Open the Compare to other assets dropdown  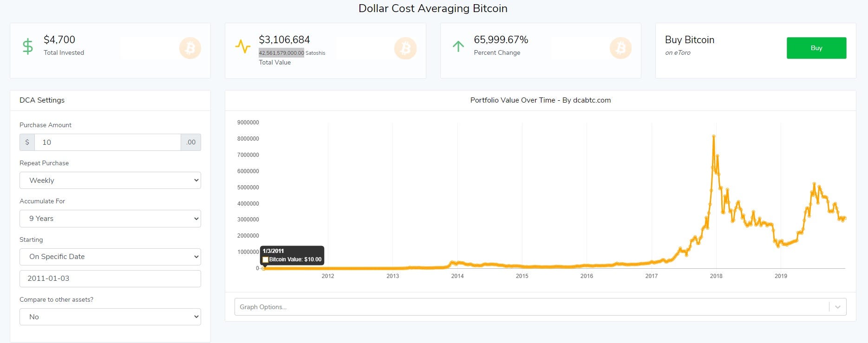tap(110, 317)
